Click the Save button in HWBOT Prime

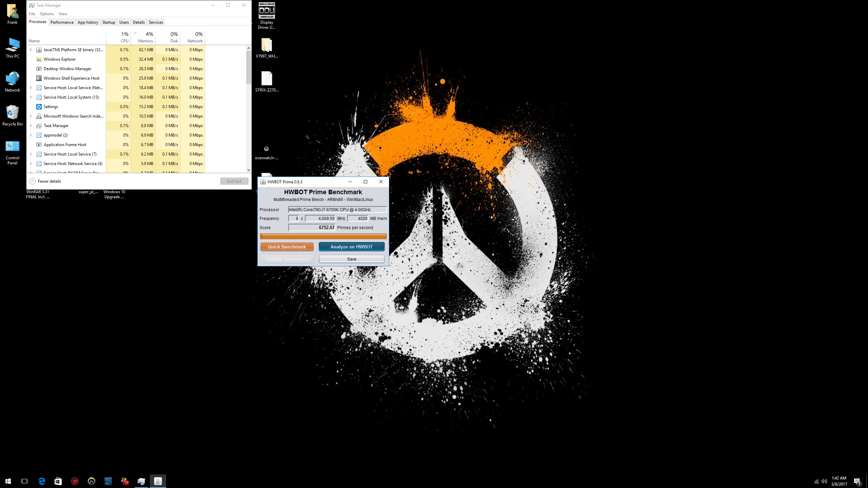click(352, 259)
